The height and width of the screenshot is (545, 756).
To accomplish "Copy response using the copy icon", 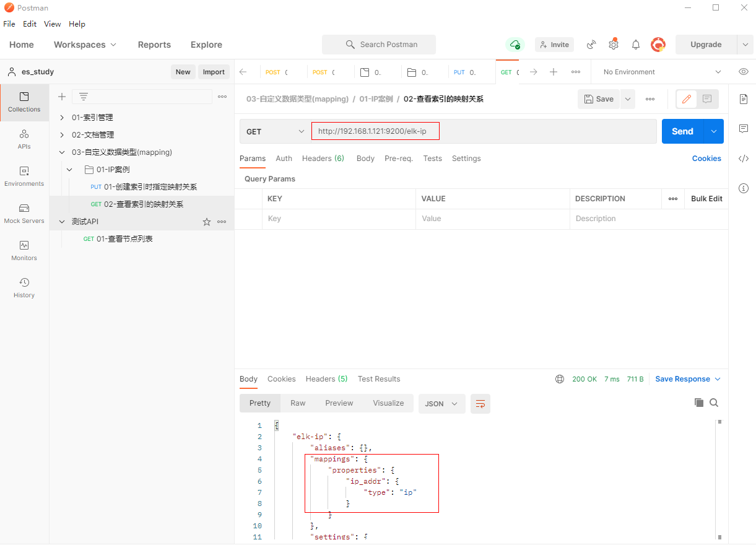I will [x=699, y=403].
